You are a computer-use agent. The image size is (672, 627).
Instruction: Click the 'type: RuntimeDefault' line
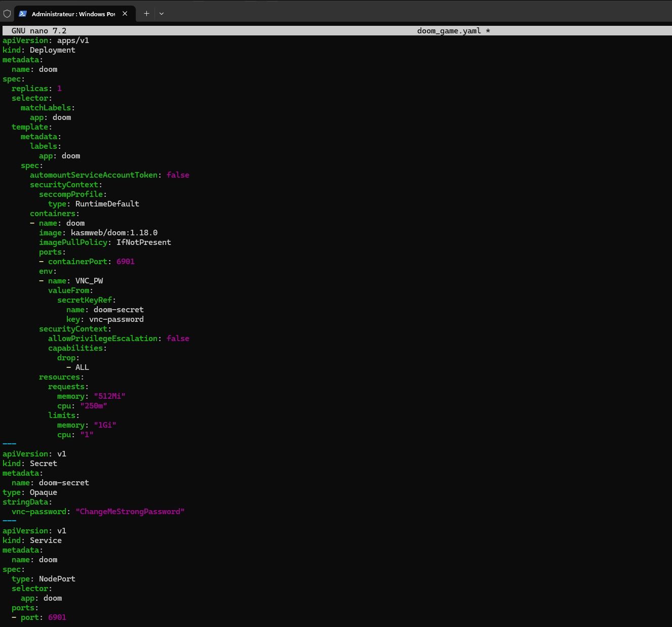pyautogui.click(x=94, y=204)
